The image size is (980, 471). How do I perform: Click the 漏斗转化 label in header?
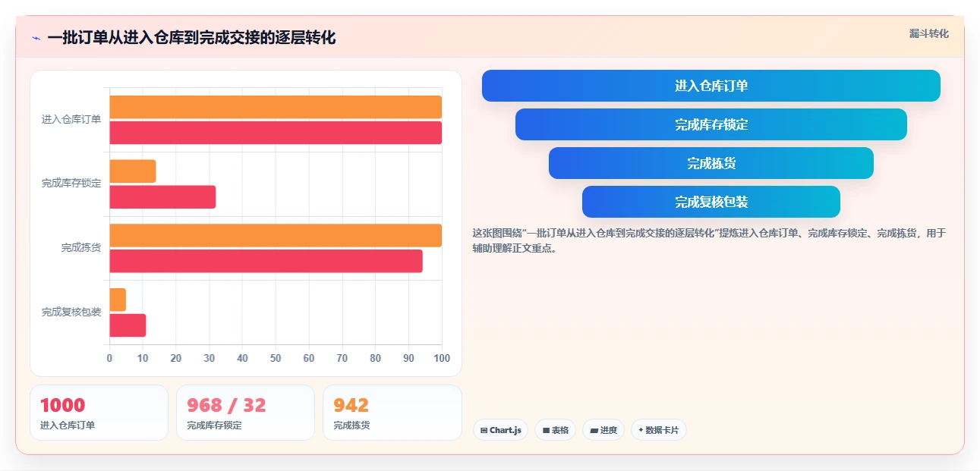pyautogui.click(x=929, y=33)
